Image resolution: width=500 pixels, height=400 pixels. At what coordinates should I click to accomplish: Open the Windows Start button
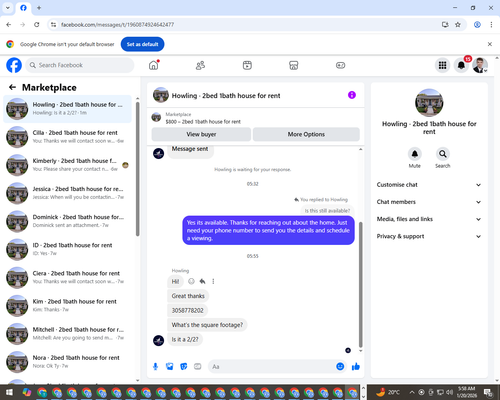pyautogui.click(x=9, y=392)
